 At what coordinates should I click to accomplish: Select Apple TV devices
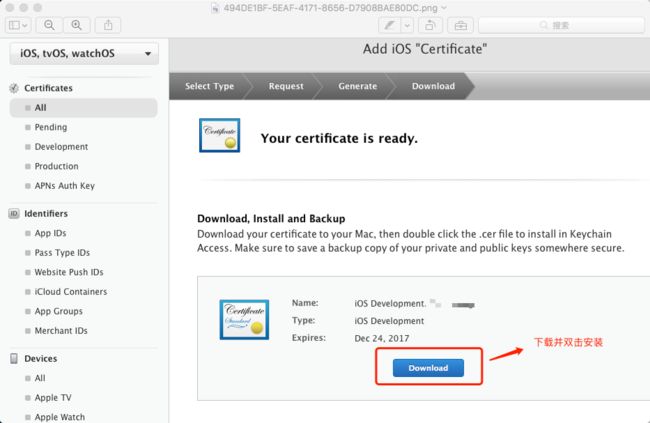[53, 398]
